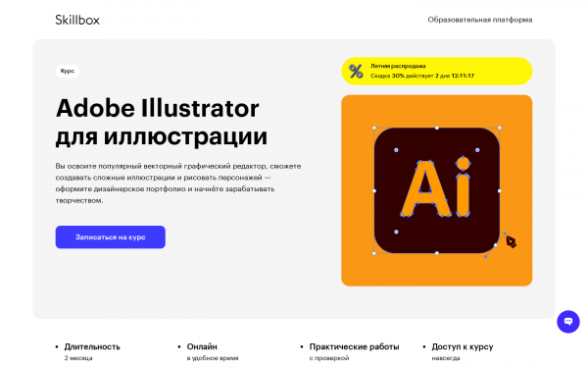Click the 'Записаться на курс' button
Viewport: 588px width, 368px height.
coord(110,237)
